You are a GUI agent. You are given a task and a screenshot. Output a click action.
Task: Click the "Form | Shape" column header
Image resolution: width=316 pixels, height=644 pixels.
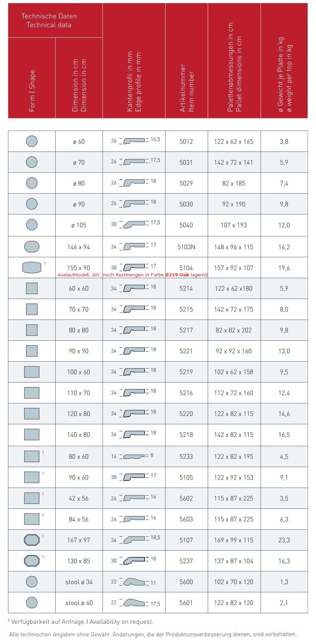pyautogui.click(x=32, y=91)
